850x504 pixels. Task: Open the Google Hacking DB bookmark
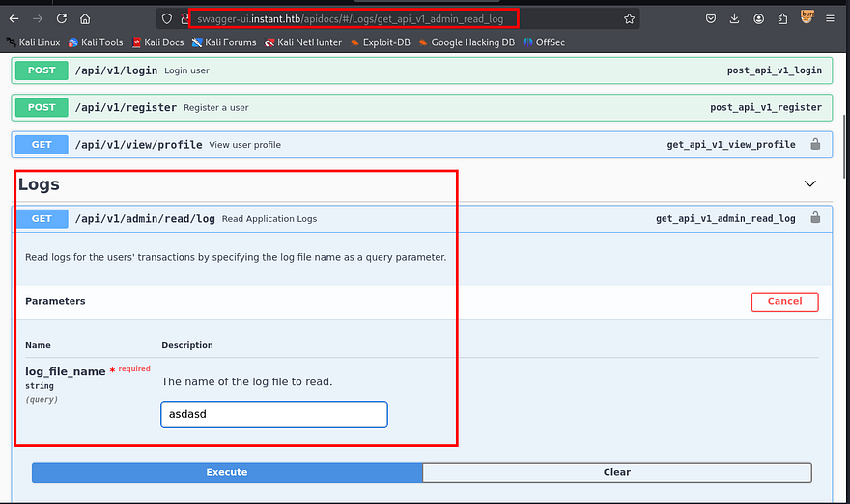467,42
